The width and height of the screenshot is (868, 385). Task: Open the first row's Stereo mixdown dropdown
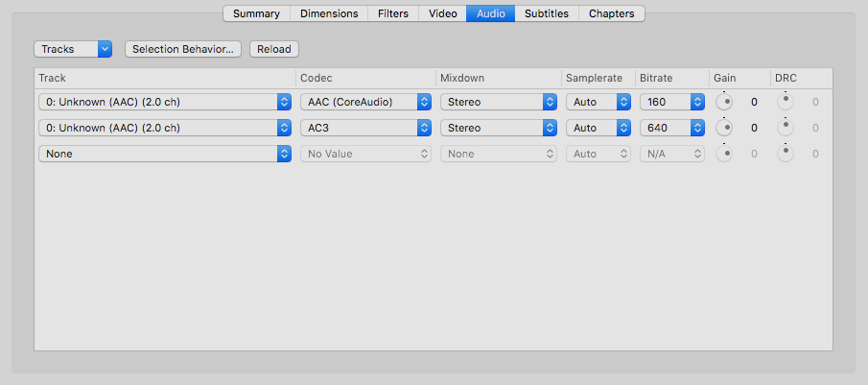499,102
